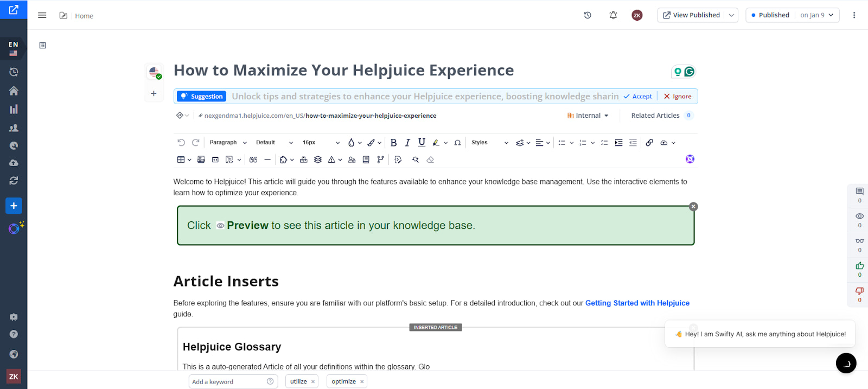This screenshot has height=389, width=868.
Task: Insert a checklist
Action: tap(604, 143)
